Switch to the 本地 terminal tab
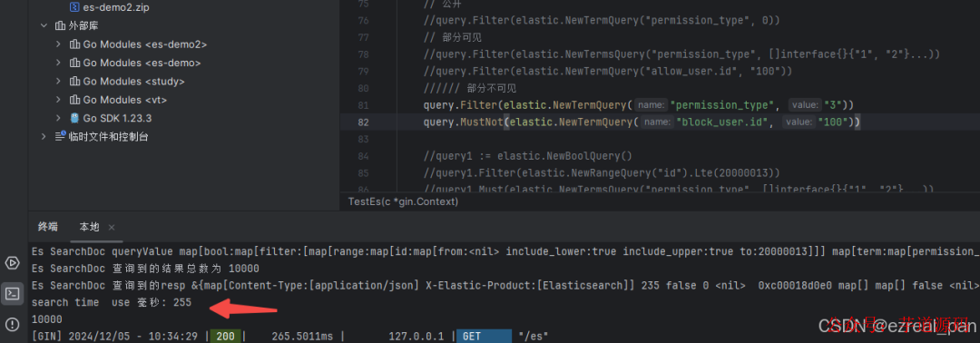980x343 pixels. [x=89, y=227]
